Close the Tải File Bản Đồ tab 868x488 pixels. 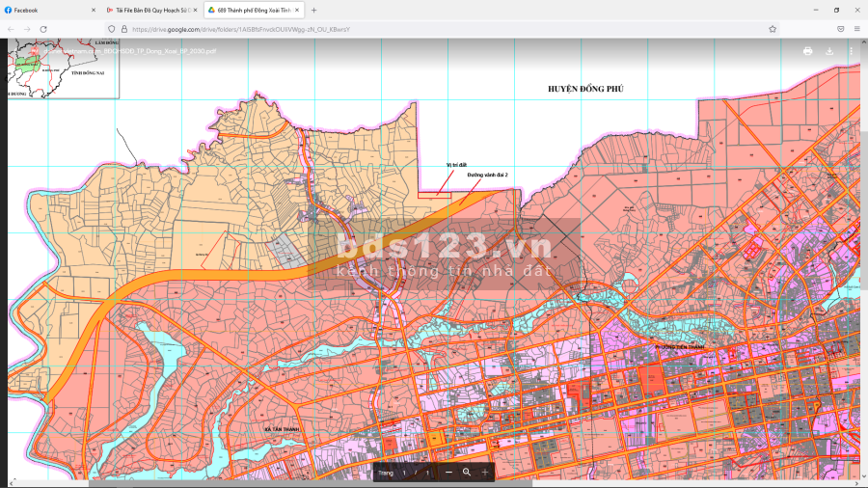tap(195, 10)
